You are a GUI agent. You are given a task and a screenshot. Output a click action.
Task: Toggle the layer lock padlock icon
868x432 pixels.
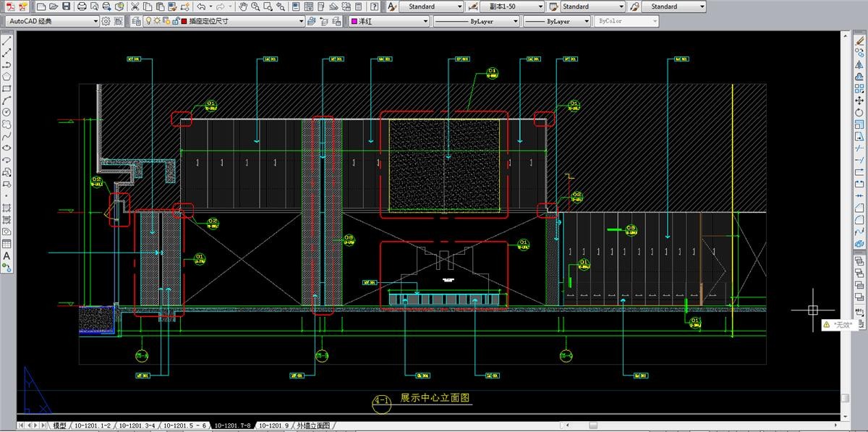pos(175,21)
